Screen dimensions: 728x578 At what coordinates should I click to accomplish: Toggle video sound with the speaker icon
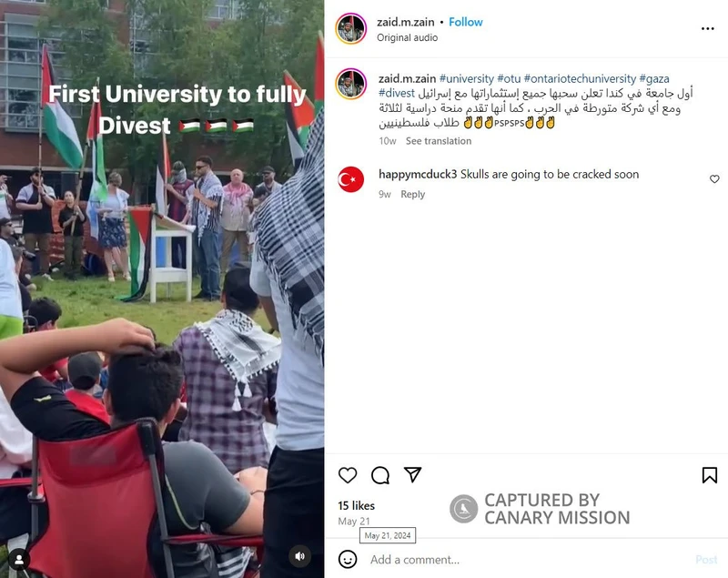pyautogui.click(x=300, y=556)
